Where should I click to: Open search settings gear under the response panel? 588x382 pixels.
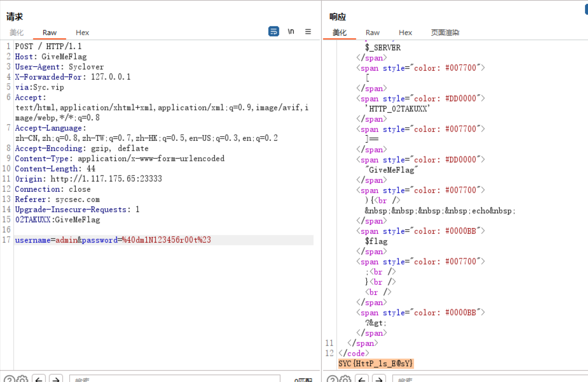pyautogui.click(x=345, y=379)
